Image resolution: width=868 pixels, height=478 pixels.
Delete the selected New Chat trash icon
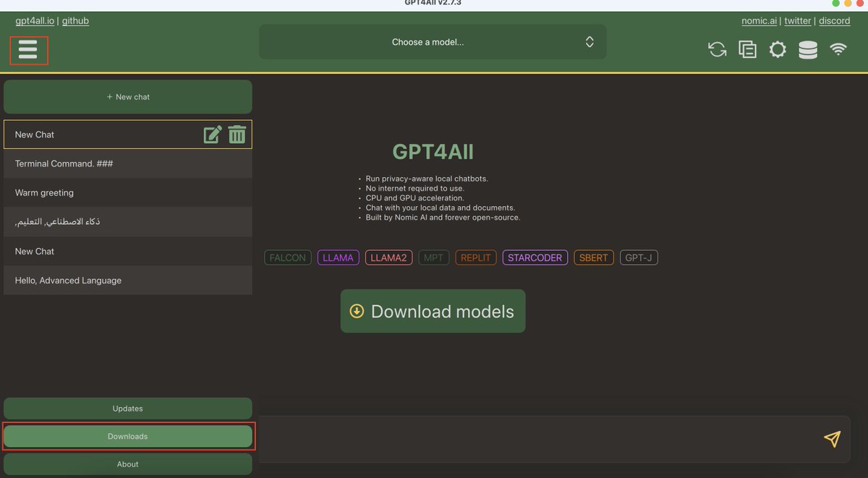pyautogui.click(x=237, y=135)
